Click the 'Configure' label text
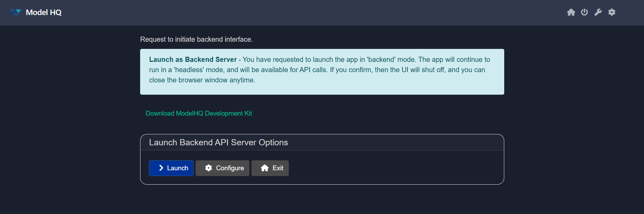This screenshot has height=214, width=644. click(230, 168)
